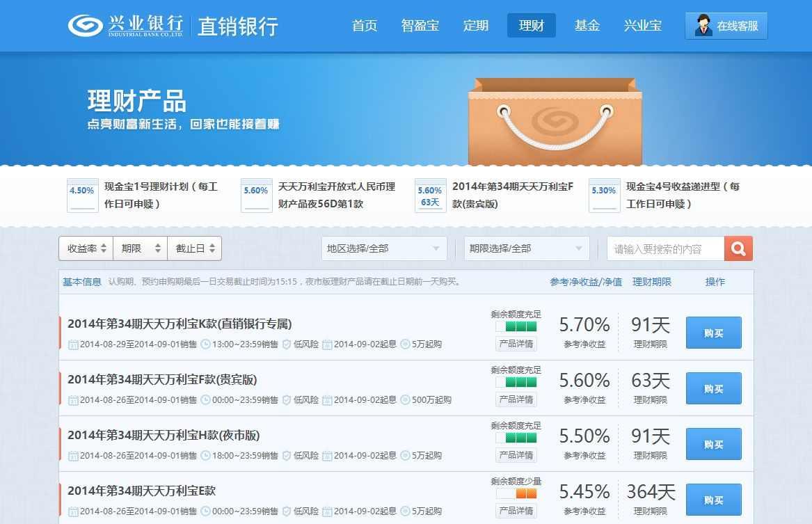
Task: Open the 智盈宝 menu item
Action: click(420, 25)
